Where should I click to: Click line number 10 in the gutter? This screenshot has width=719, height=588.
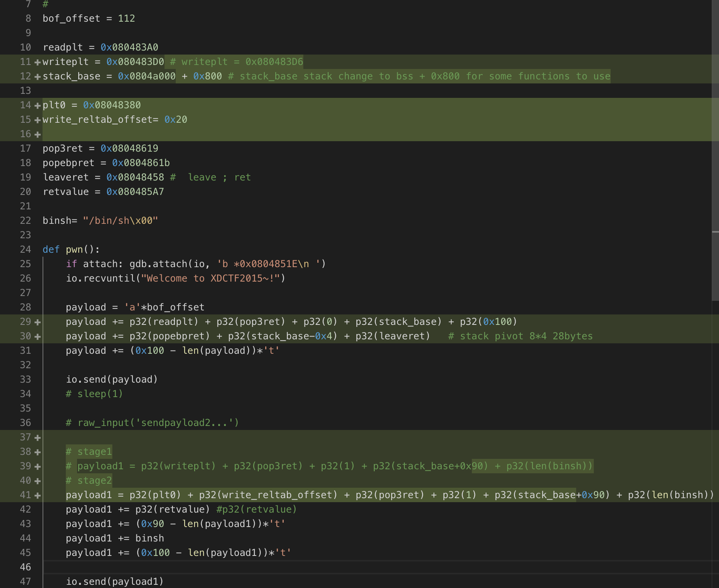(x=25, y=47)
